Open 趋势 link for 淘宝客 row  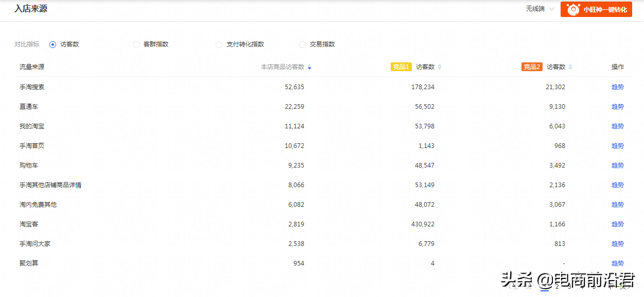618,224
